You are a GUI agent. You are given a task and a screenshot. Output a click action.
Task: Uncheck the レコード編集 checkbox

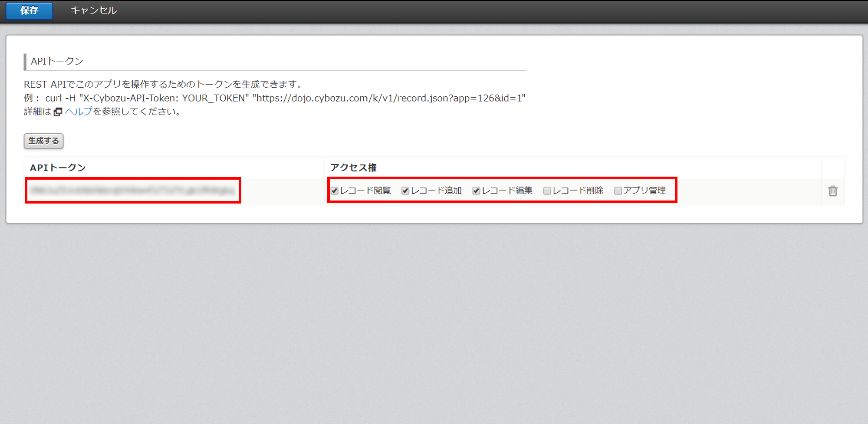click(x=476, y=191)
